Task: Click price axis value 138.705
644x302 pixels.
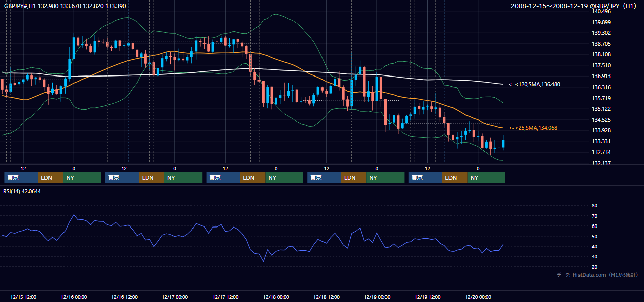Action: (x=602, y=44)
